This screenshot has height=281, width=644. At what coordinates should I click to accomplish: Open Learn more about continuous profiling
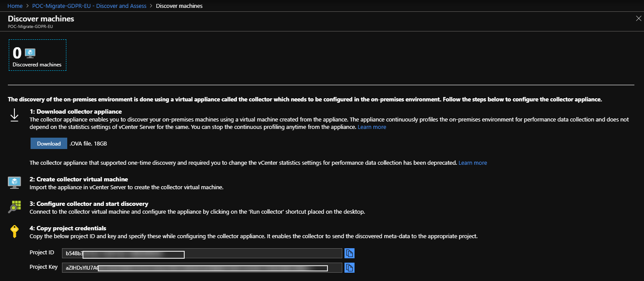(372, 127)
